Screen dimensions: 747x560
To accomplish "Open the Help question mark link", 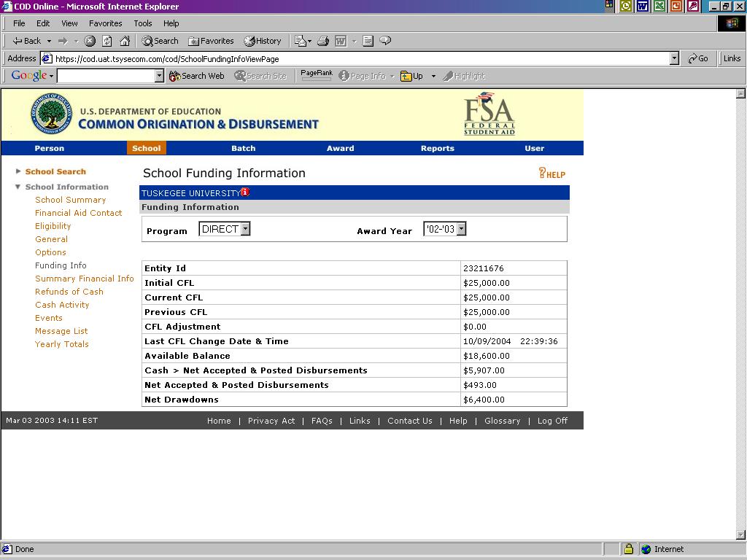I will click(x=551, y=174).
